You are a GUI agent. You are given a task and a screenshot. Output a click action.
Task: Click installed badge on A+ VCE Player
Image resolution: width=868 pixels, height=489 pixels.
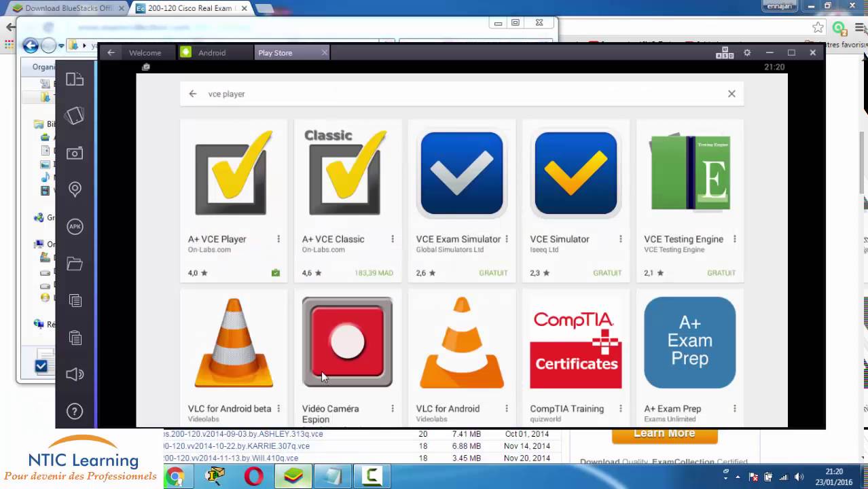(x=275, y=273)
